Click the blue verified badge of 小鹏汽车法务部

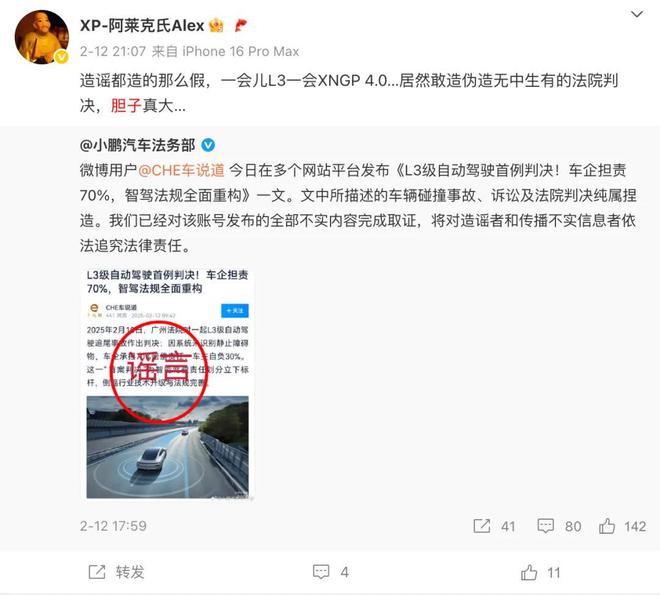(x=208, y=145)
